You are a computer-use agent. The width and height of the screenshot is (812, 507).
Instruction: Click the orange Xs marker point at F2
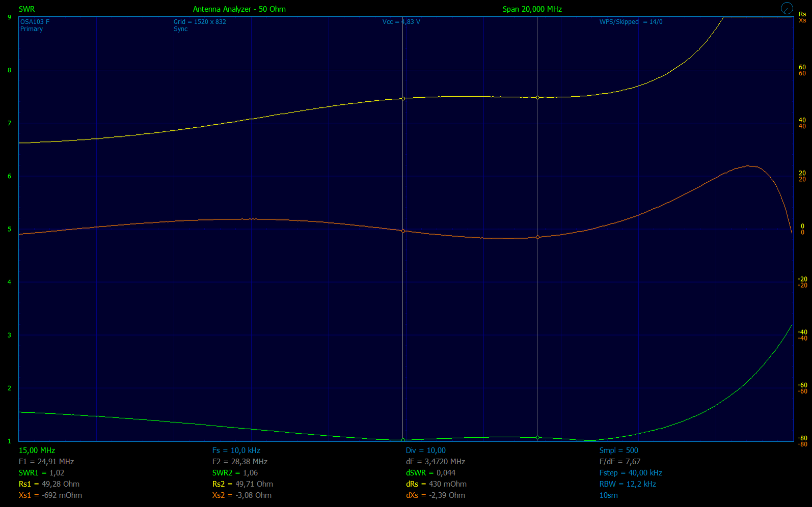[x=537, y=237]
